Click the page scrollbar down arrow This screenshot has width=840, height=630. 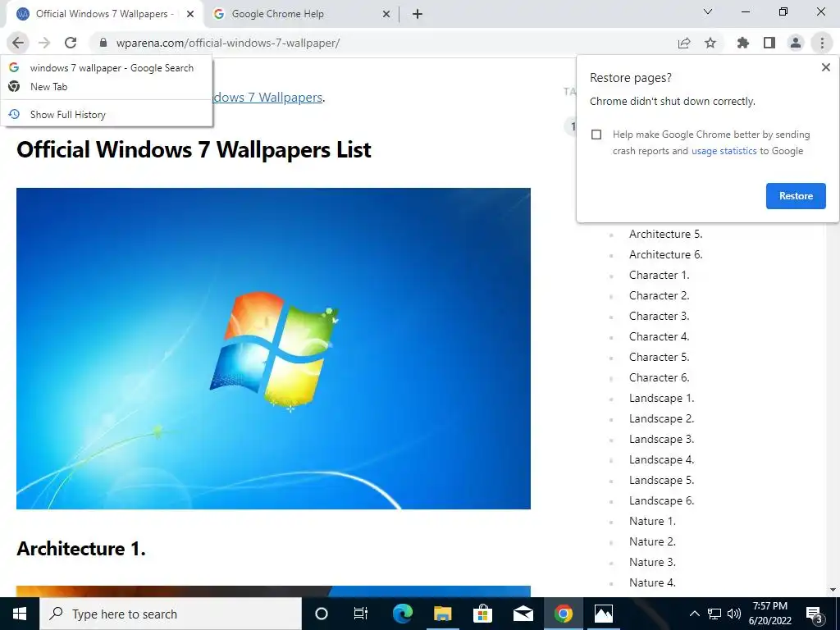(x=833, y=590)
